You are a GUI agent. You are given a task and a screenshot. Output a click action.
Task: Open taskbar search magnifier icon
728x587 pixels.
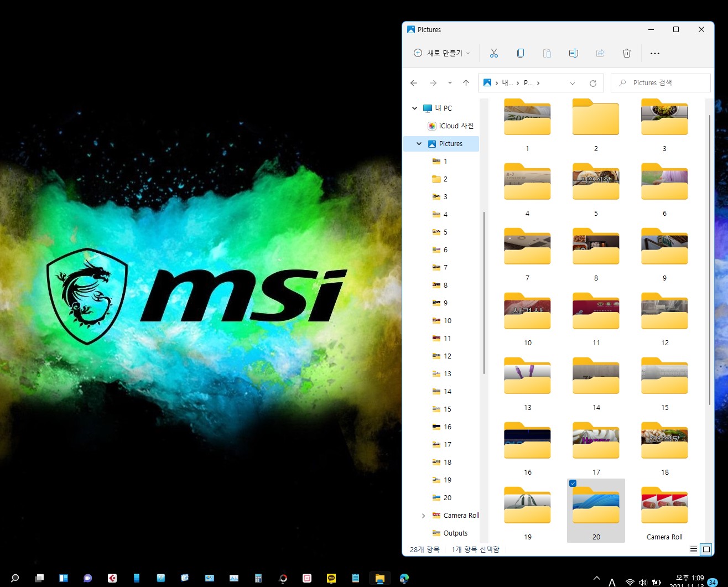pyautogui.click(x=15, y=578)
